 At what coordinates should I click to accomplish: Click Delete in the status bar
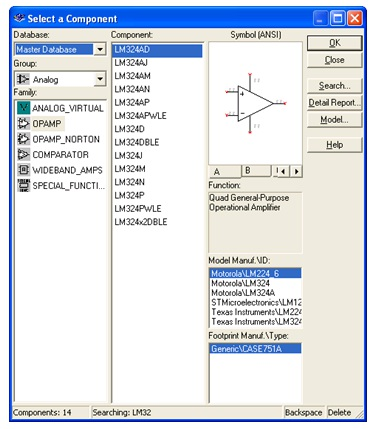click(339, 413)
